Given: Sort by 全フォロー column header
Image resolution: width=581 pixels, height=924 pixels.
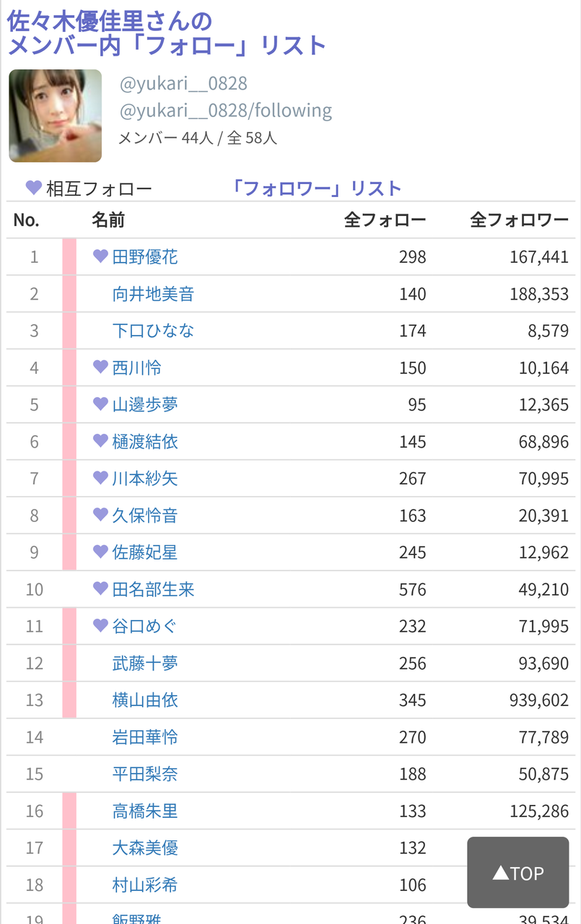Looking at the screenshot, I should point(385,220).
